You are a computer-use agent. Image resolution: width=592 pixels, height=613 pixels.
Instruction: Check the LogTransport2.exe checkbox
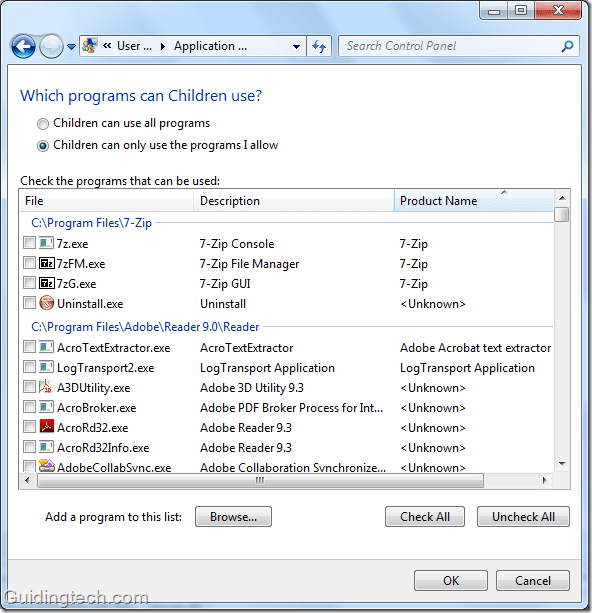pyautogui.click(x=29, y=367)
